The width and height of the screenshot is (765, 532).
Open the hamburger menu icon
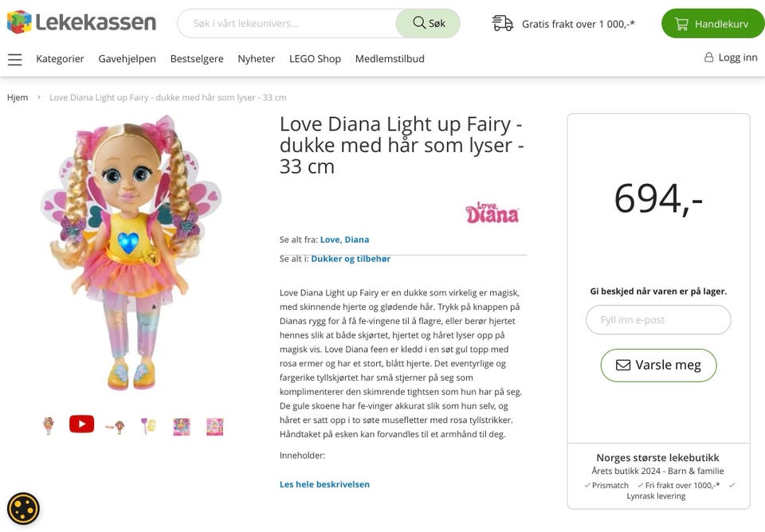coord(15,59)
